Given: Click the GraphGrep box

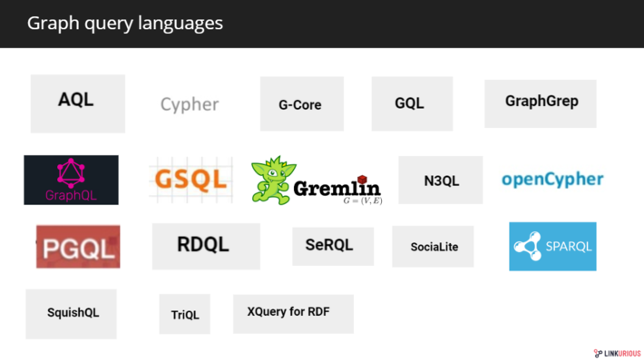Looking at the screenshot, I should (540, 103).
